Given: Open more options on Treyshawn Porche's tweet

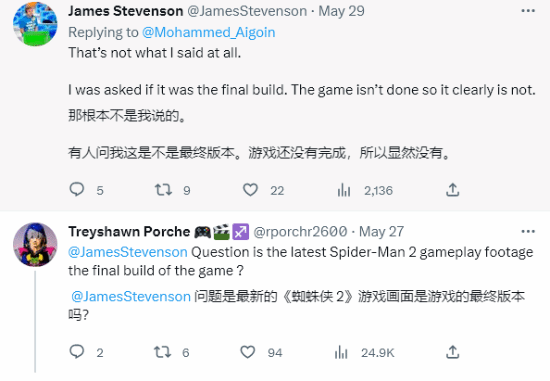Looking at the screenshot, I should (x=528, y=232).
